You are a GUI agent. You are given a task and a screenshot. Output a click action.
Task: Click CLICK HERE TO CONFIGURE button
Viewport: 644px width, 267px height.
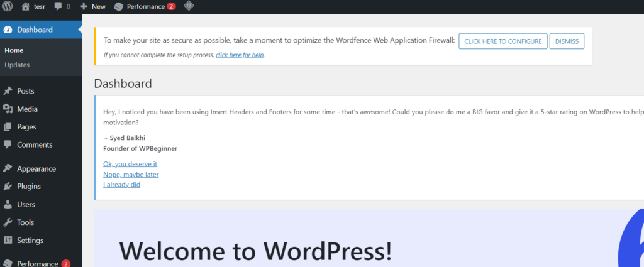pos(502,41)
